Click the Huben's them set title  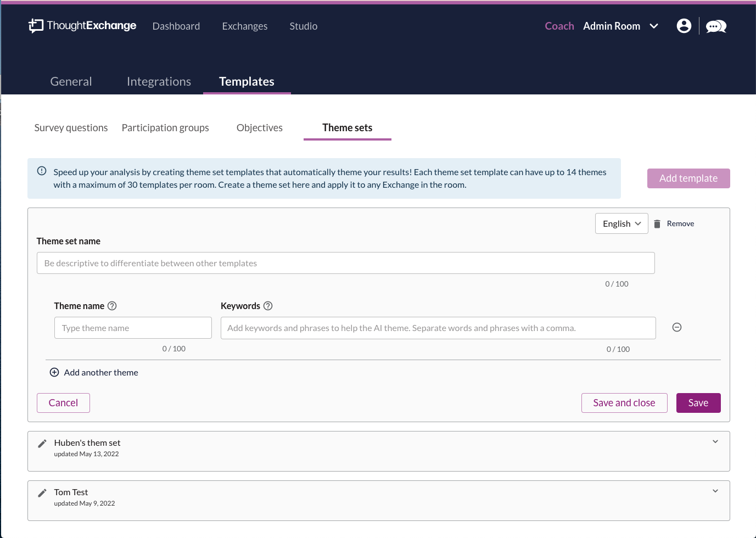(87, 442)
